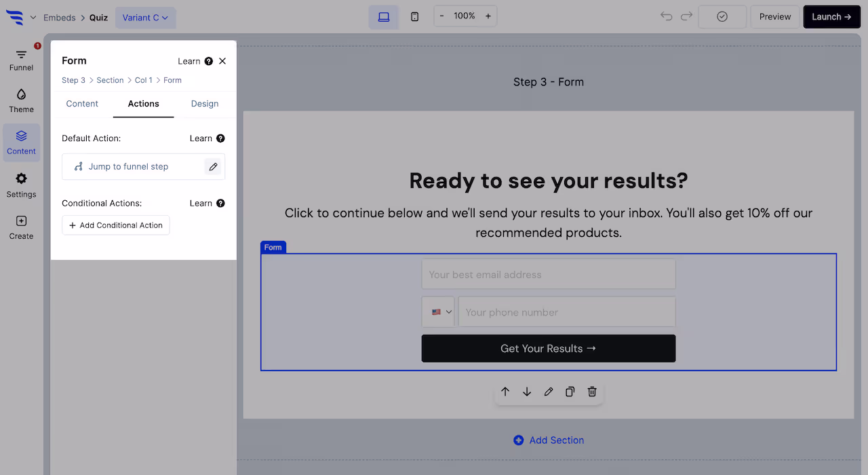
Task: Switch to mobile preview mode
Action: pos(415,17)
